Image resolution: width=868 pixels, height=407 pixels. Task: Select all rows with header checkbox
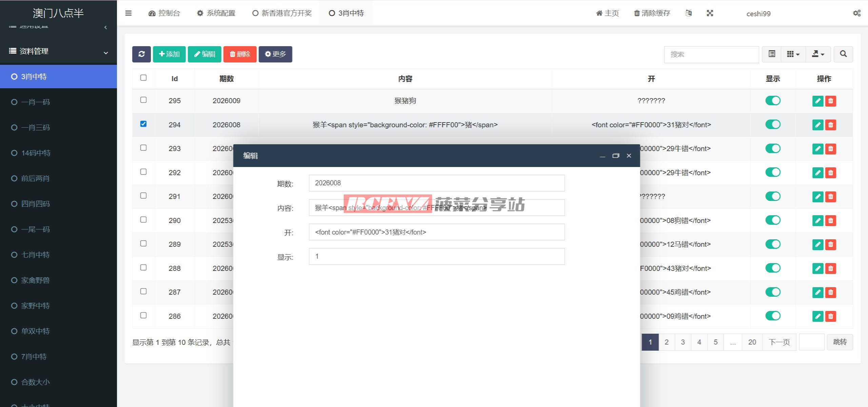(143, 78)
